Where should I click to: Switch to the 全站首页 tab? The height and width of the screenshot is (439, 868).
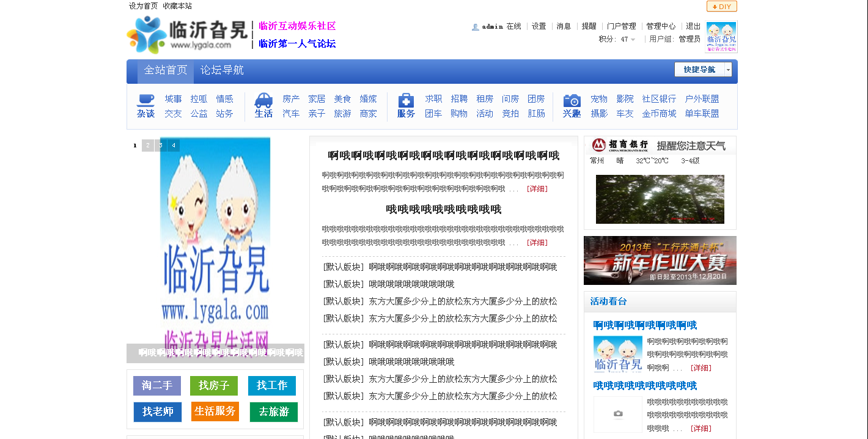pos(166,71)
